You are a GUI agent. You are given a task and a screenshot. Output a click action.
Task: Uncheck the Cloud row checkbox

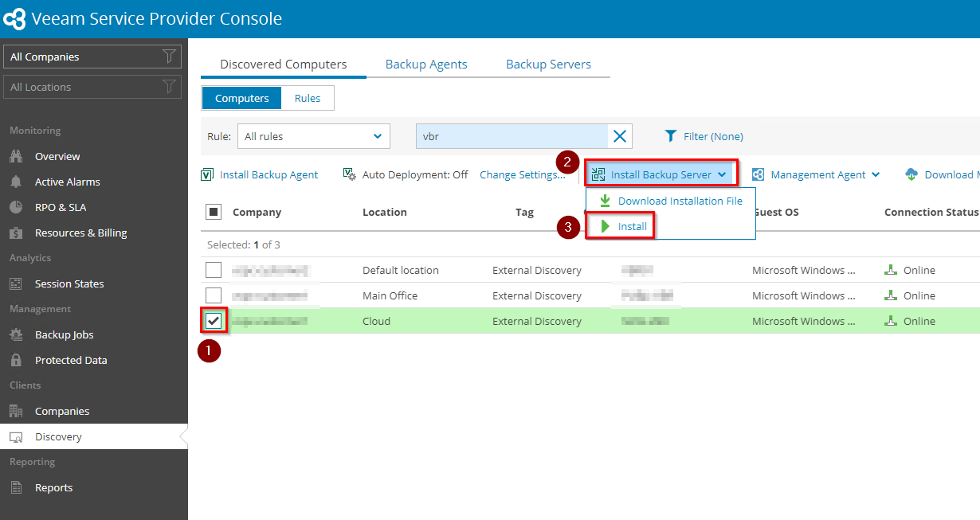pos(214,321)
